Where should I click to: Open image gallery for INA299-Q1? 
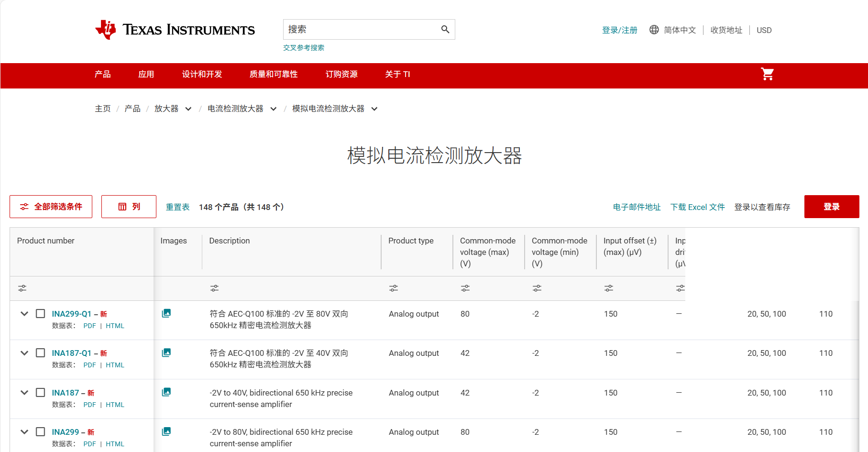tap(166, 313)
